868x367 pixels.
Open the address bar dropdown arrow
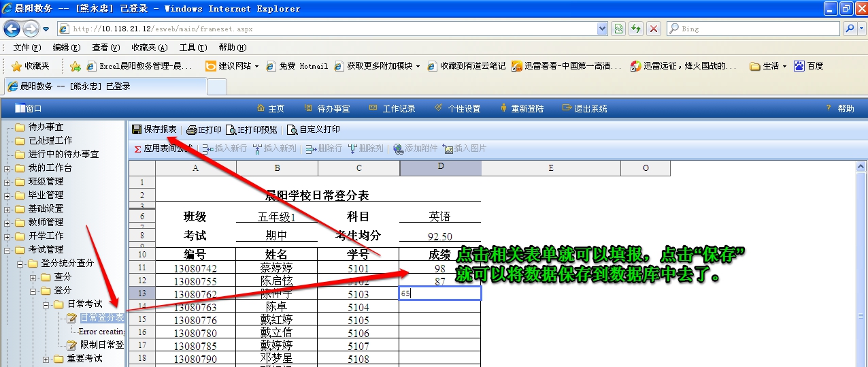(601, 29)
